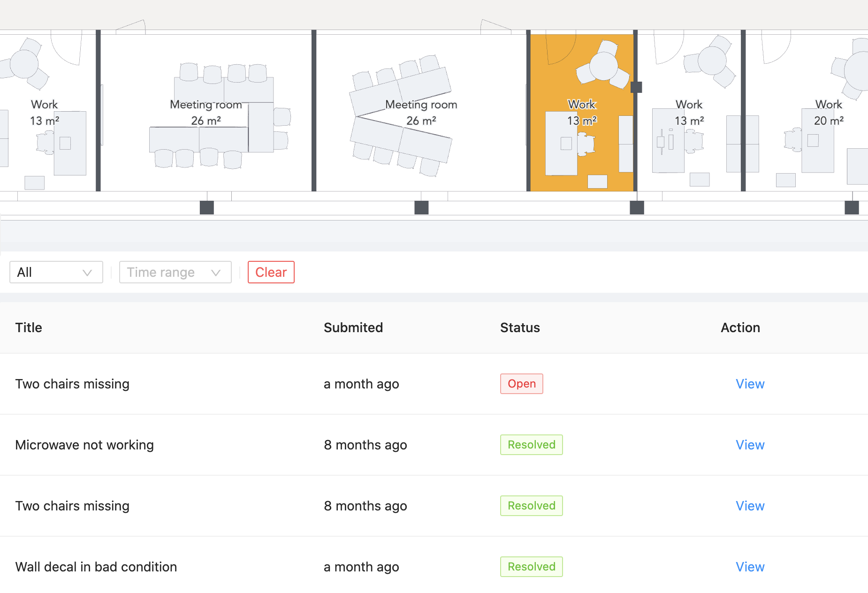View the Microwave not working ticket
Viewport: 868px width, 593px height.
coord(750,445)
